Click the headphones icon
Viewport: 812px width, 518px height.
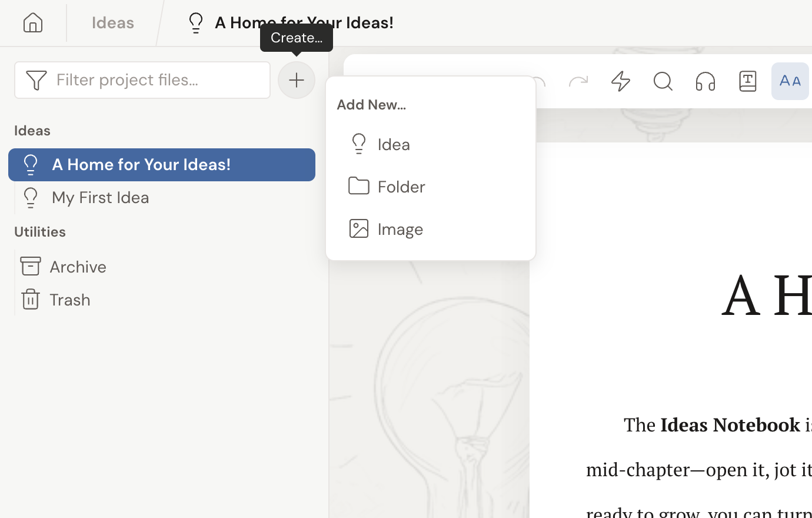(705, 81)
